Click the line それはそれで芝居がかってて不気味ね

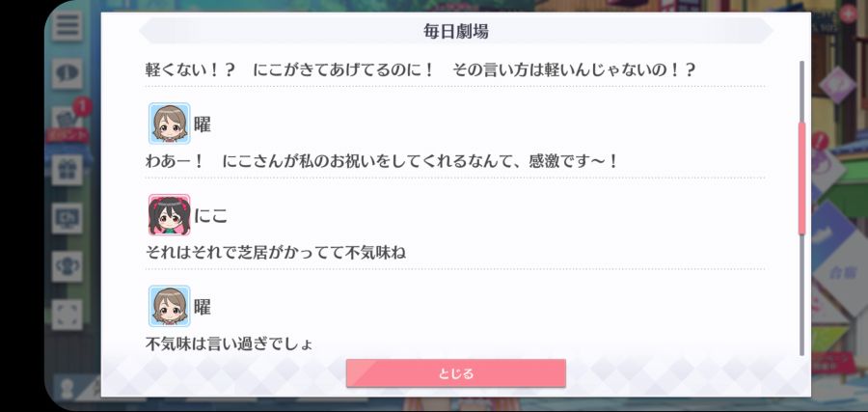click(276, 253)
